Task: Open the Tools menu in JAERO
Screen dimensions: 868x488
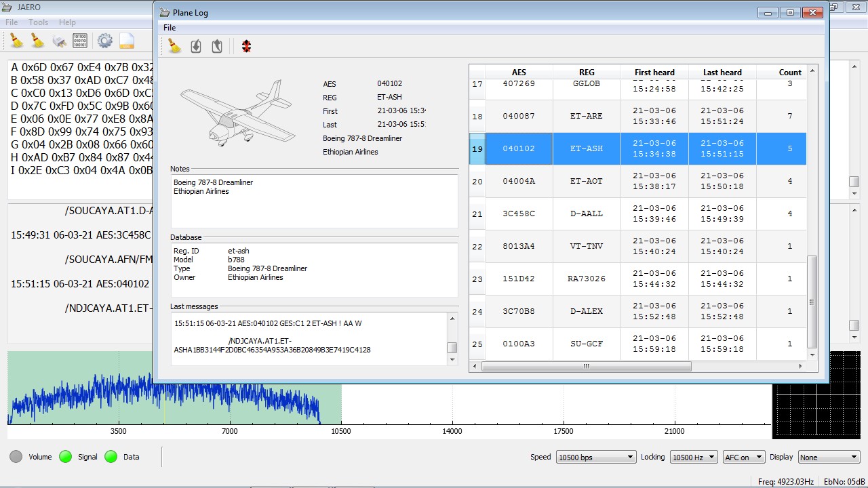Action: pyautogui.click(x=38, y=22)
